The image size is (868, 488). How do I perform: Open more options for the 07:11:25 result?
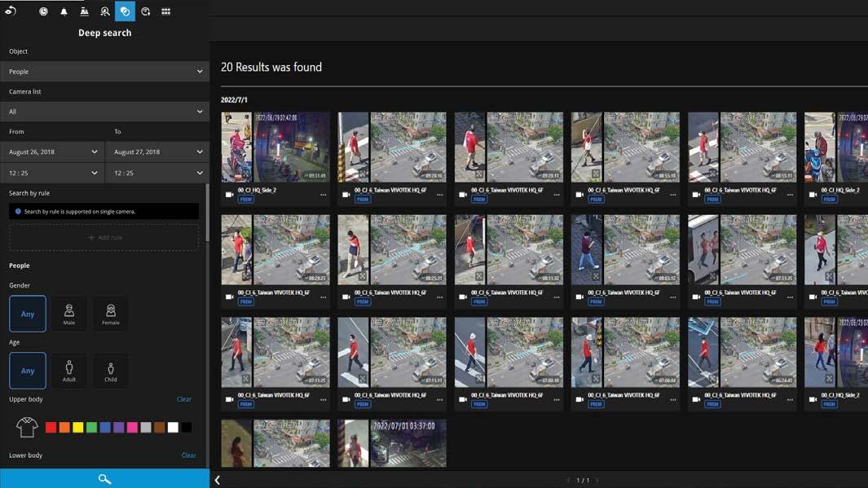coord(324,399)
